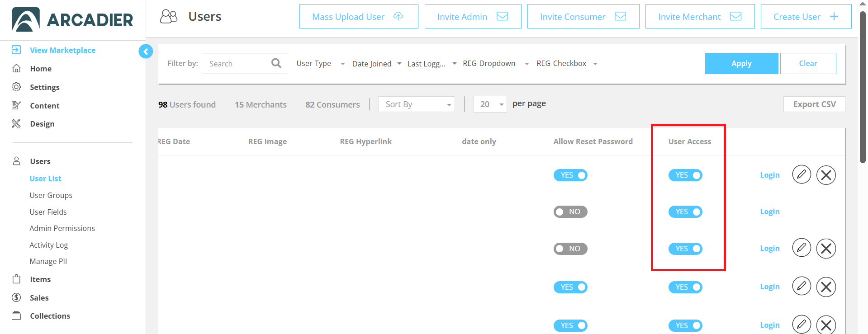
Task: Click the Items clipboard icon
Action: 16,279
